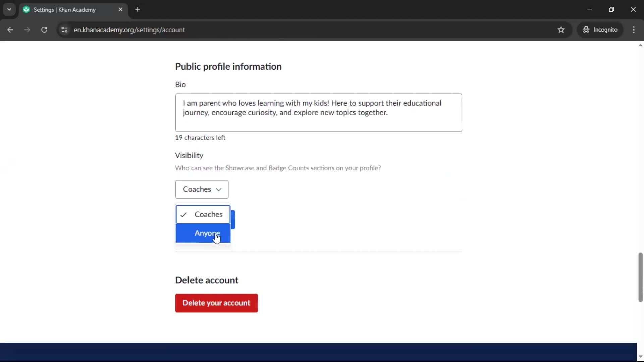
Task: Click the red Delete your account button
Action: coord(216,303)
